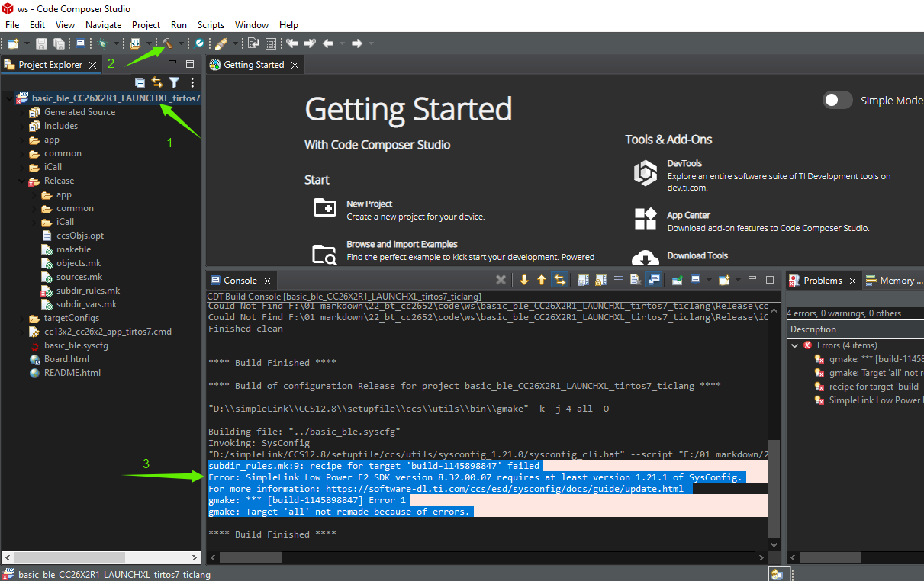The image size is (924, 581).
Task: Open the flashlight search dropdown arrow
Action: tap(235, 43)
